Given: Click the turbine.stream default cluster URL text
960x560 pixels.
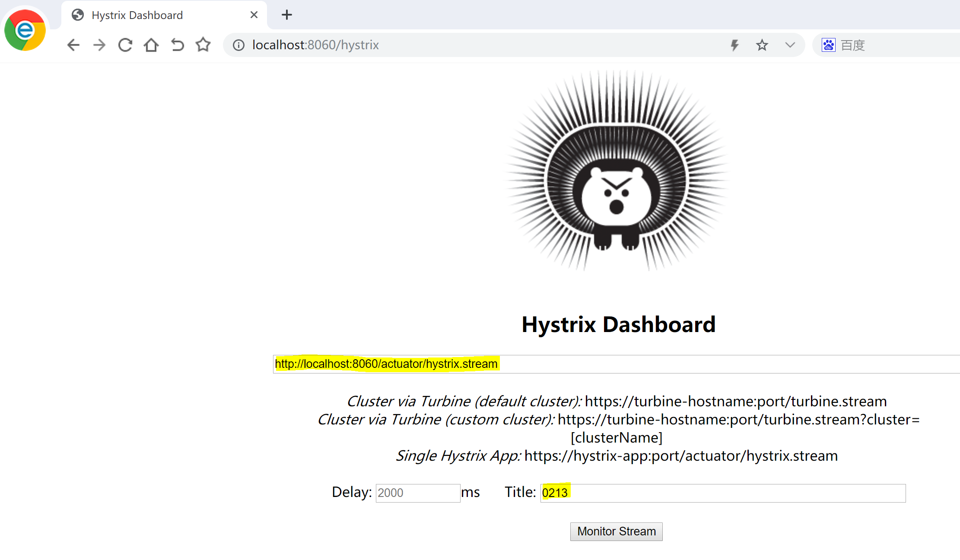Looking at the screenshot, I should [735, 402].
